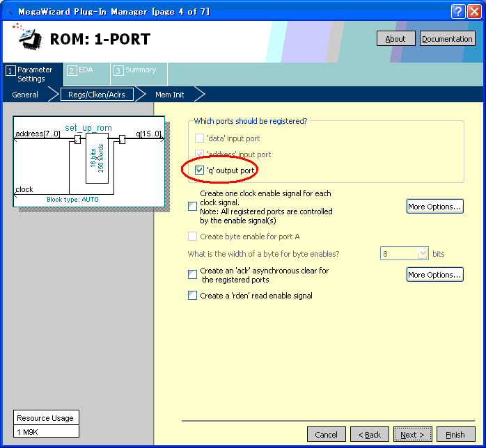Toggle the 'data' input port checkbox
The width and height of the screenshot is (486, 448).
point(199,138)
